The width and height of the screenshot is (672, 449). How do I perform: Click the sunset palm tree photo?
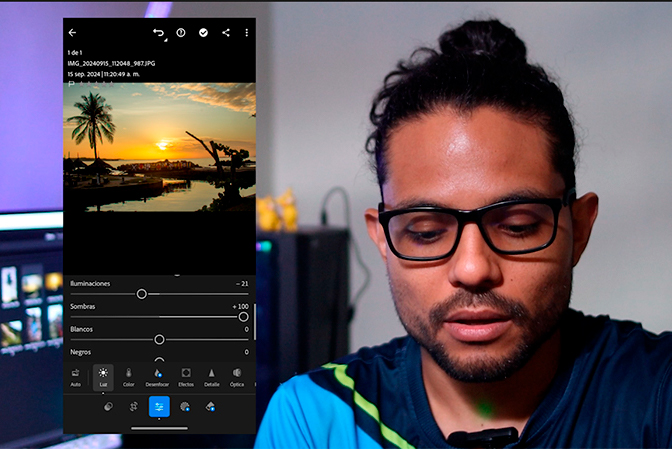point(159,146)
